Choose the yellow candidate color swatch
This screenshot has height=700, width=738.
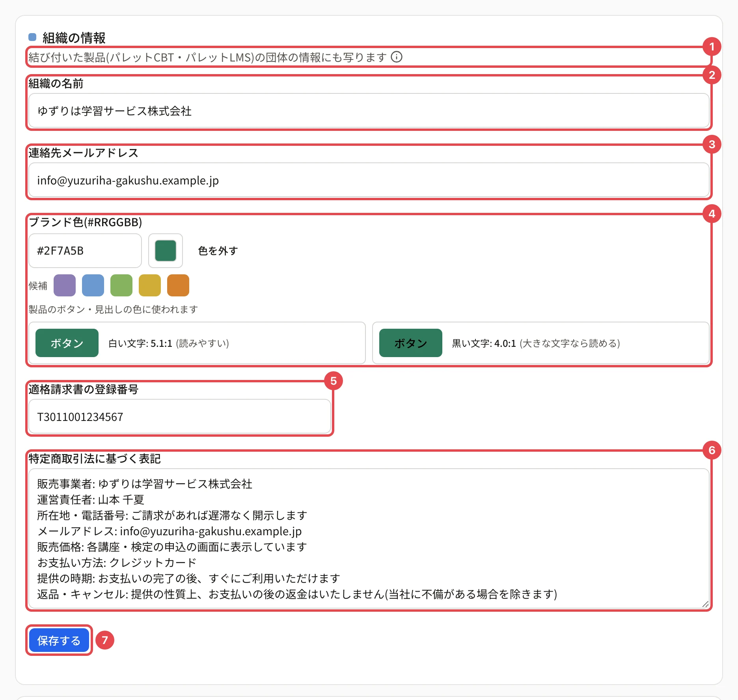click(150, 285)
